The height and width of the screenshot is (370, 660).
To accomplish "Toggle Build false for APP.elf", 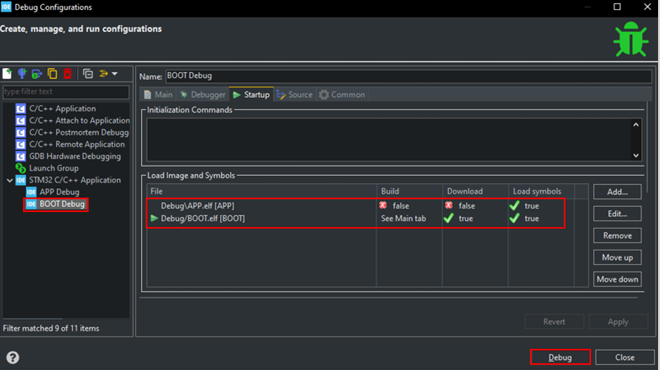I will click(394, 206).
